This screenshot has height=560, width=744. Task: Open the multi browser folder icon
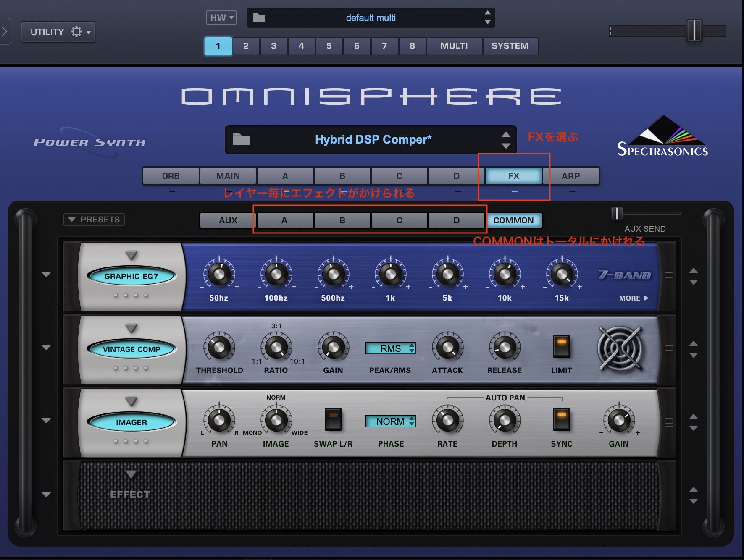(x=259, y=18)
